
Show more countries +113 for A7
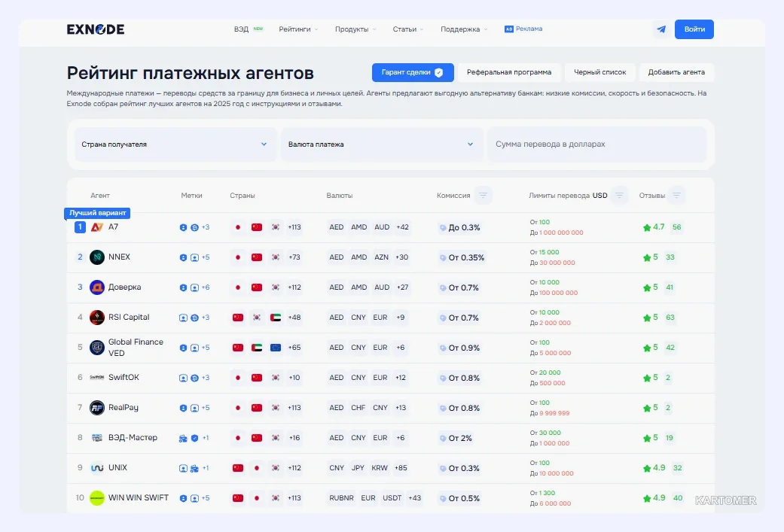pos(294,227)
